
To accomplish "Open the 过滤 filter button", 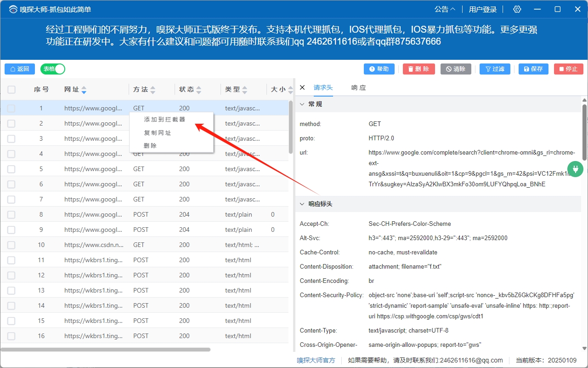I will (495, 69).
